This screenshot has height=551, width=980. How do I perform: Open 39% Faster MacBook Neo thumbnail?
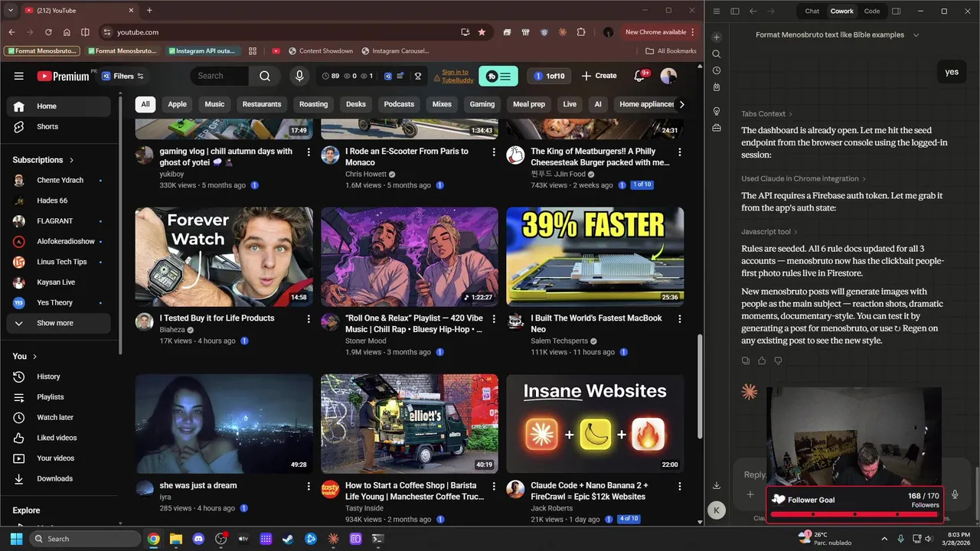coord(595,256)
